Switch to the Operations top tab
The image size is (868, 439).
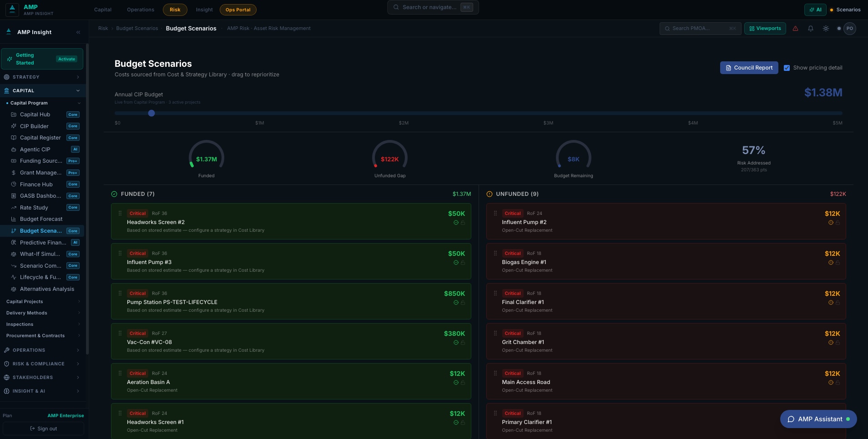click(141, 10)
